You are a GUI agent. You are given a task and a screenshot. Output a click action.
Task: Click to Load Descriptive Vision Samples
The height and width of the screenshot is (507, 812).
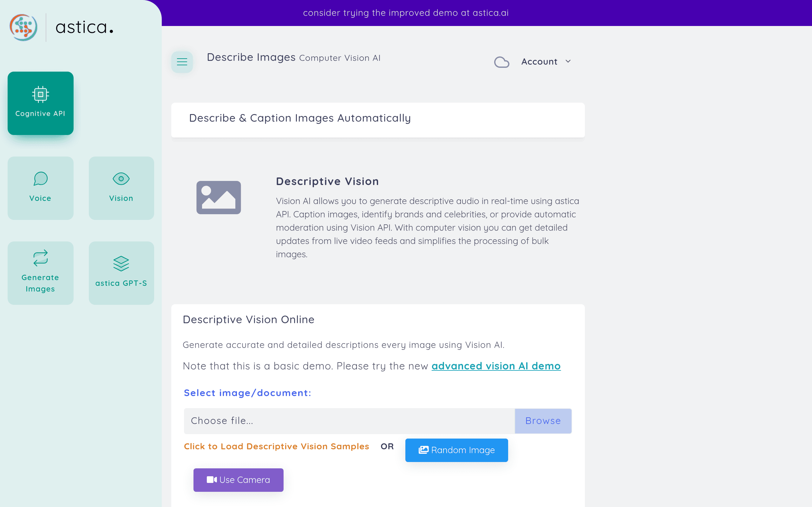(x=277, y=446)
